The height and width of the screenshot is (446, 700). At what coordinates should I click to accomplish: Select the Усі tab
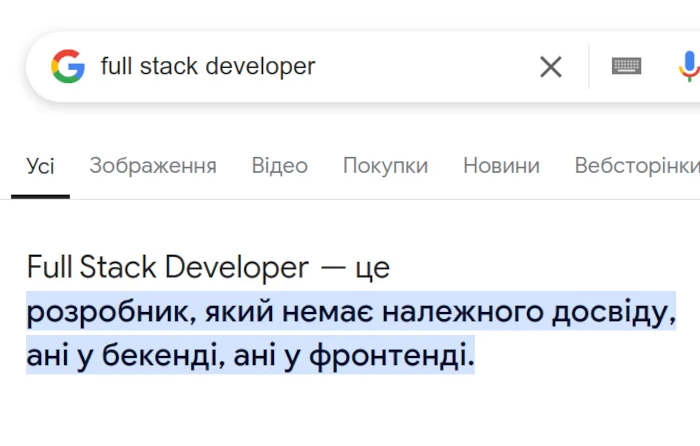(40, 166)
